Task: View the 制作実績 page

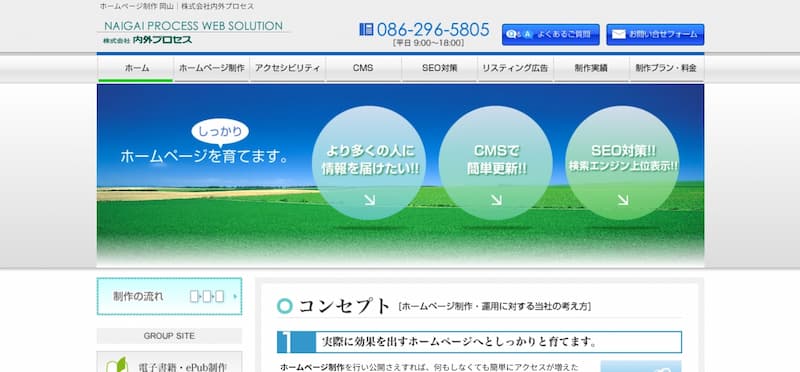Action: [591, 68]
